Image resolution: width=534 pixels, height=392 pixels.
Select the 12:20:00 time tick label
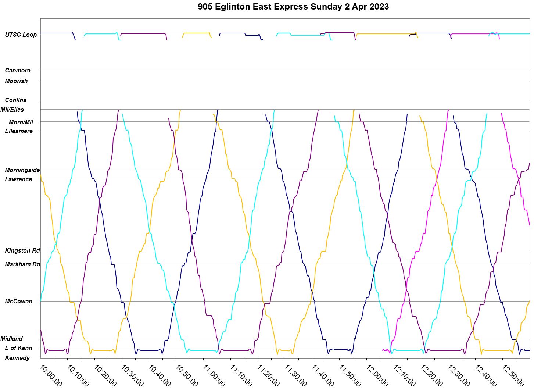[x=431, y=375]
